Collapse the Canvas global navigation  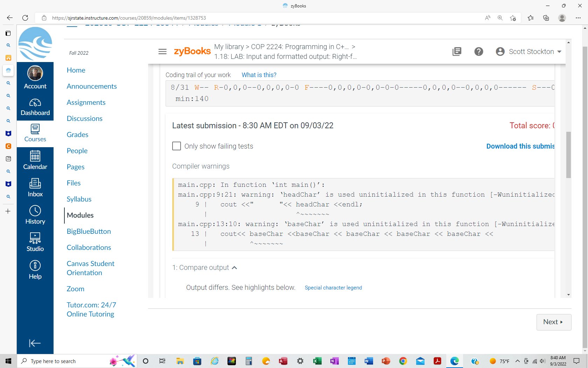(35, 343)
